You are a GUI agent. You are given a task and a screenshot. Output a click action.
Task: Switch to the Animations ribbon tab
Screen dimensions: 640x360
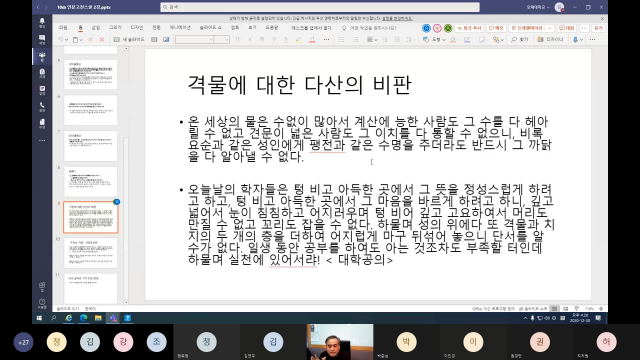click(x=180, y=28)
